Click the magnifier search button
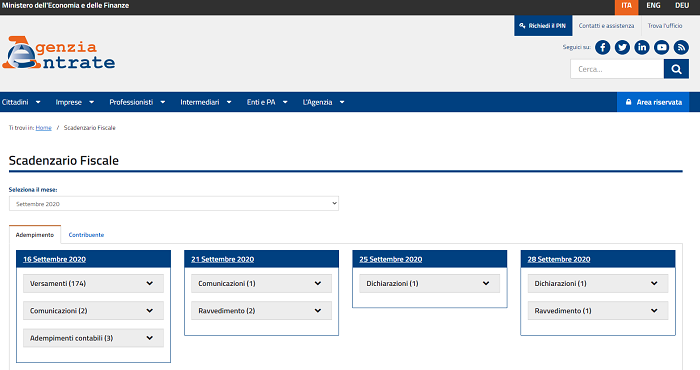 point(676,69)
